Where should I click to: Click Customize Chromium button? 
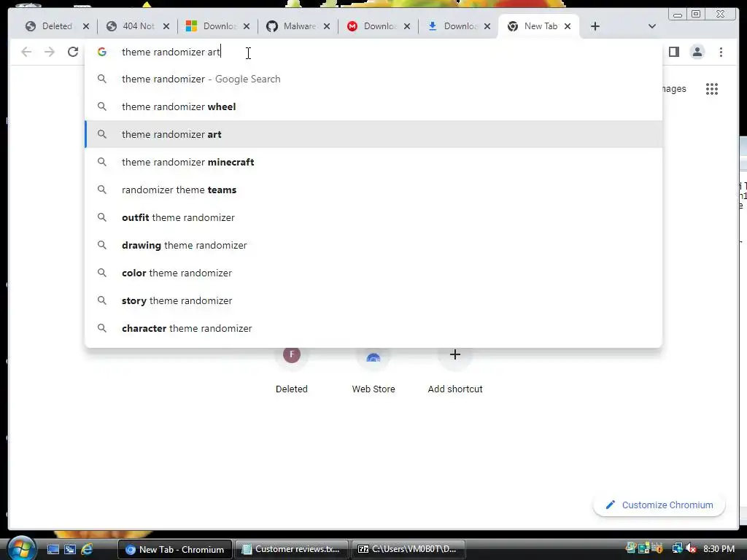659,505
